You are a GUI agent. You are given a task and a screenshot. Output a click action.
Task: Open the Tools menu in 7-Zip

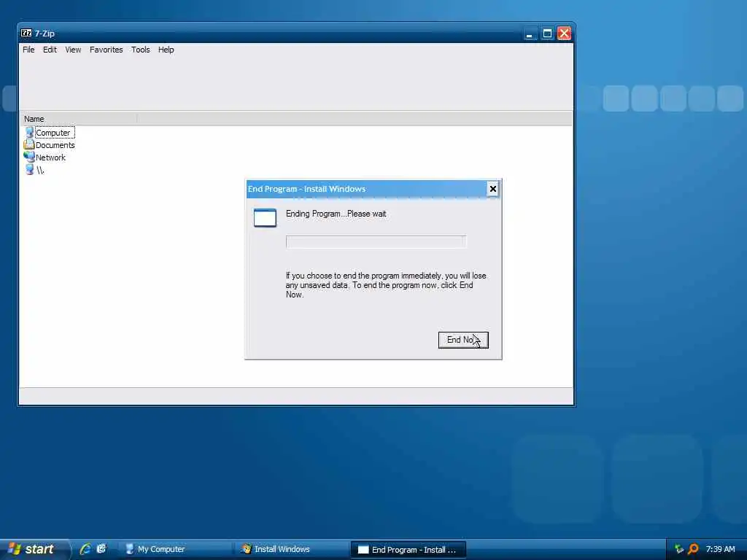click(x=141, y=50)
